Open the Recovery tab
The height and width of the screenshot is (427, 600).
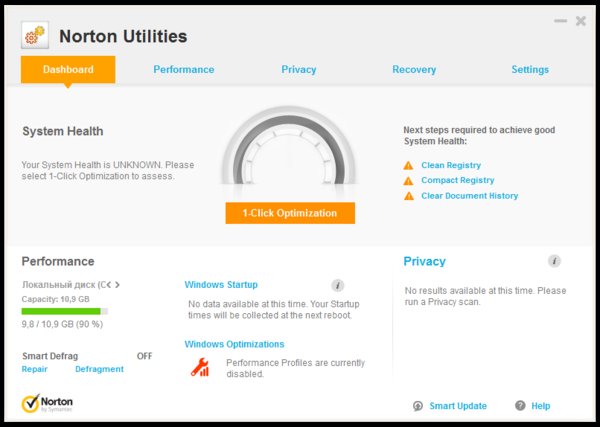[x=414, y=70]
